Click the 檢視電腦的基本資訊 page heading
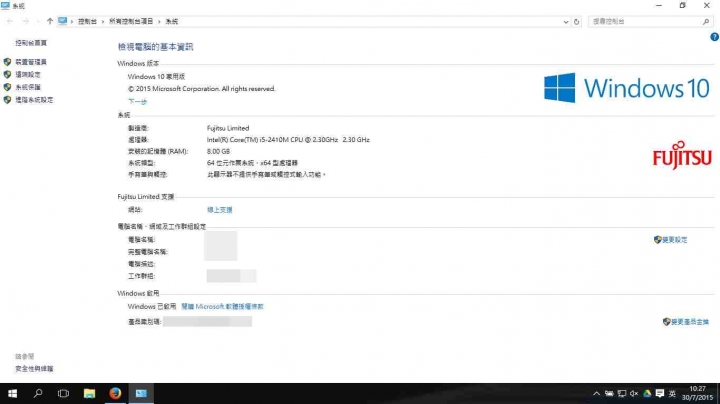 click(x=155, y=47)
